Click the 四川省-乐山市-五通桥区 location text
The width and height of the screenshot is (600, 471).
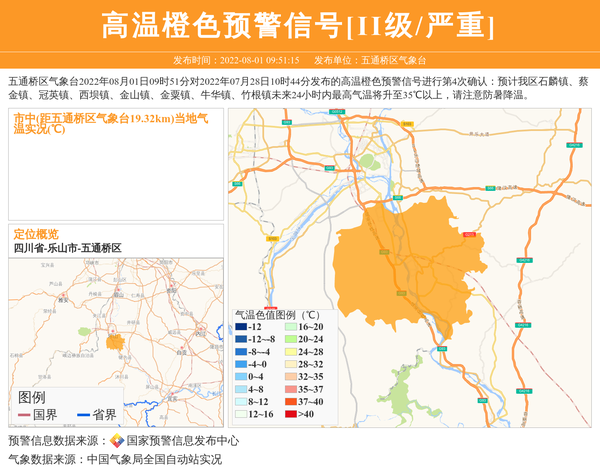click(67, 247)
